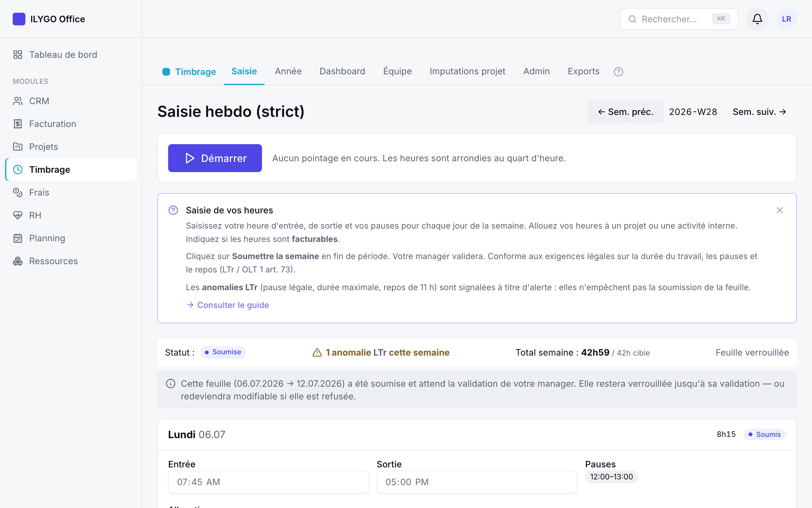Open the Dashboard tab
812x508 pixels.
click(342, 71)
